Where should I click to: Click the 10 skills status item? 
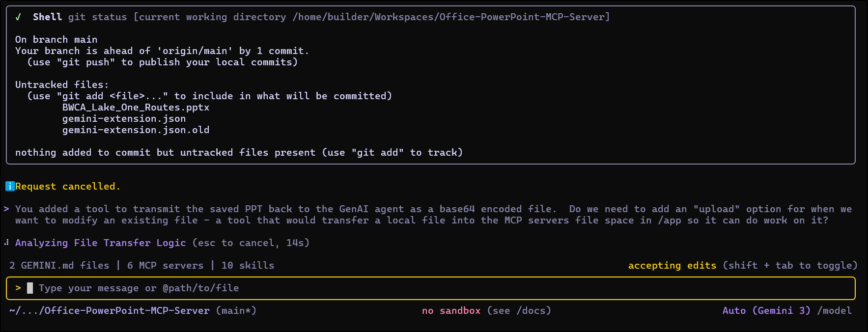pos(248,265)
